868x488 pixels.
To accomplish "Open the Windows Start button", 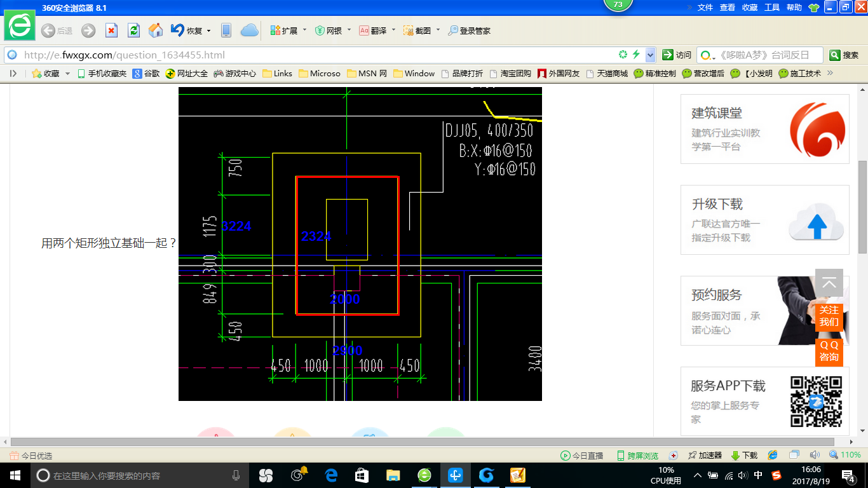I will (x=15, y=475).
